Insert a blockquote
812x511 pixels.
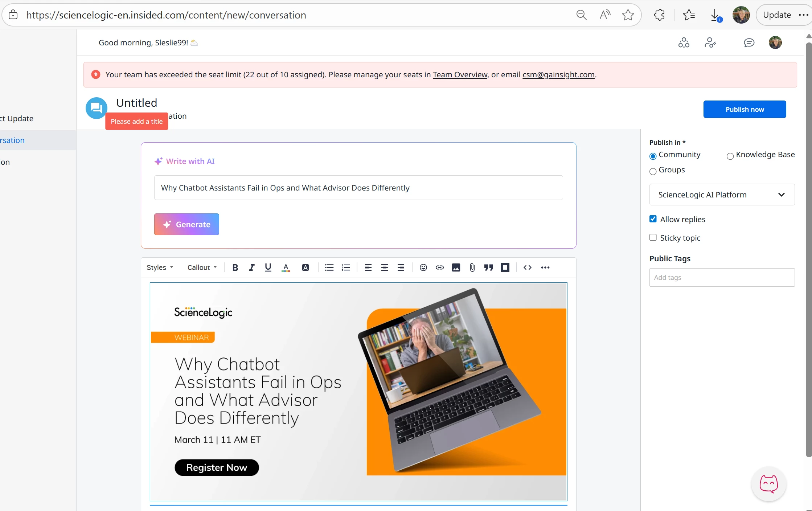pos(488,267)
